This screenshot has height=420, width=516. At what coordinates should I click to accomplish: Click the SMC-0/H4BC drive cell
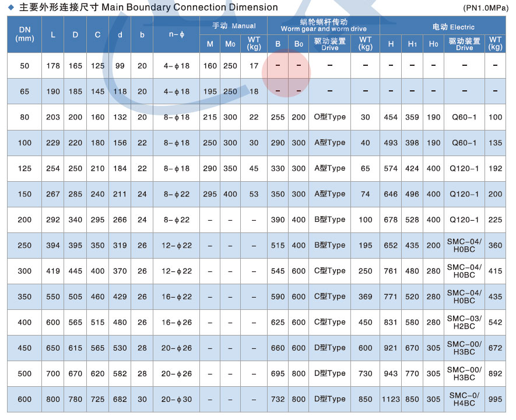[464, 399]
